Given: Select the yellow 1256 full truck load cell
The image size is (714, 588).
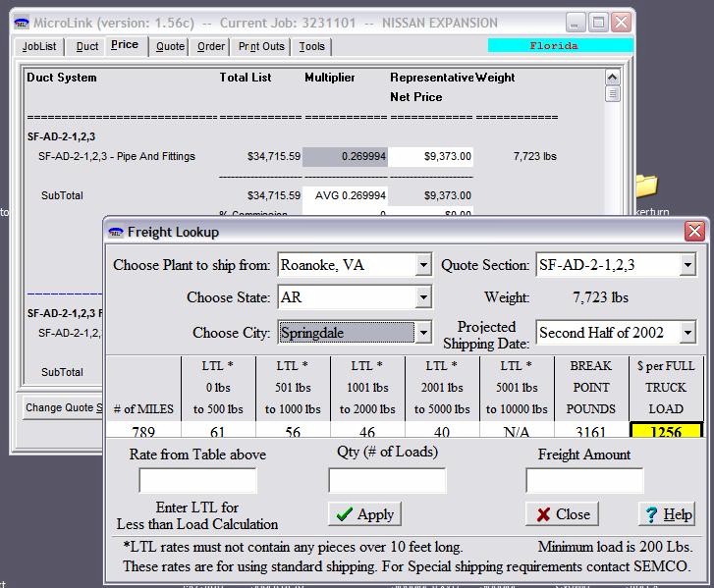Looking at the screenshot, I should [x=666, y=430].
